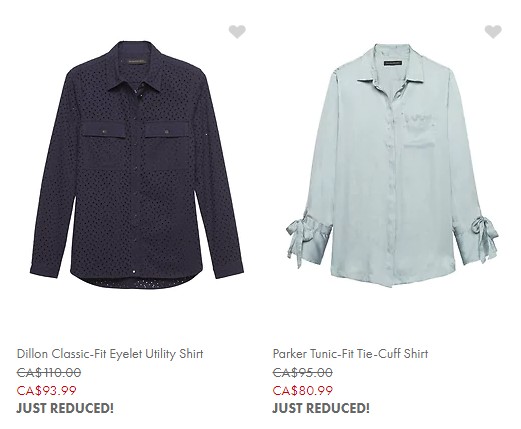Viewport: 521px width, 429px height.
Task: Favorite the Dillon Eyelet Utility Shirt with heart
Action: tap(237, 32)
